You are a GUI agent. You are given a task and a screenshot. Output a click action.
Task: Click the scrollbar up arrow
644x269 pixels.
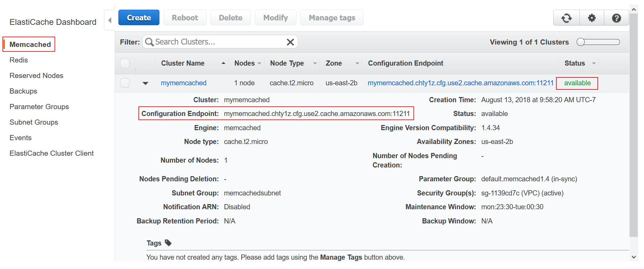[634, 9]
